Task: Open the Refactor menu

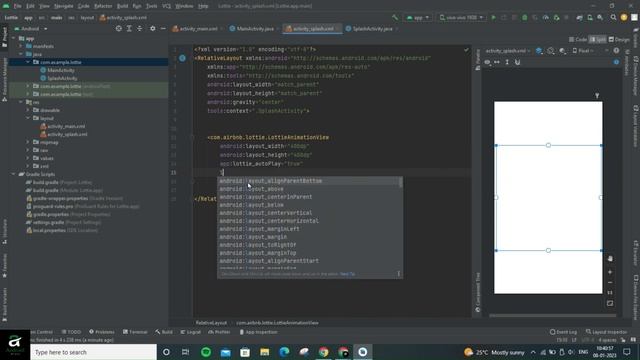Action: coord(103,6)
